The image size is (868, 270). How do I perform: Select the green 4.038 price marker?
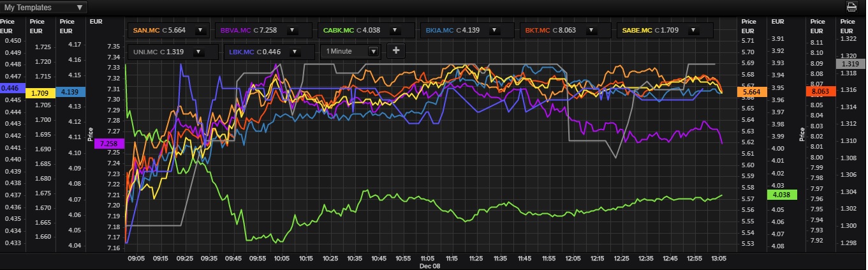point(781,196)
